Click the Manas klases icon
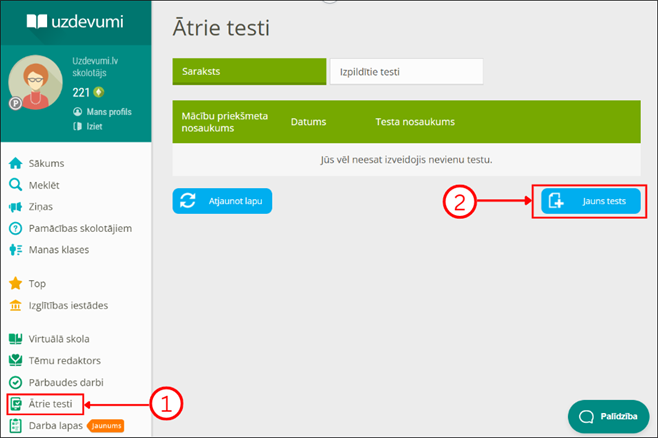658x438 pixels. (16, 250)
